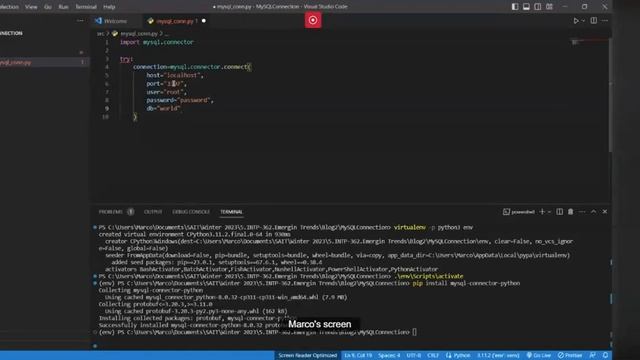Viewport: 640px width, 360px height.
Task: Open notifications bell in status bar
Action: click(606, 356)
